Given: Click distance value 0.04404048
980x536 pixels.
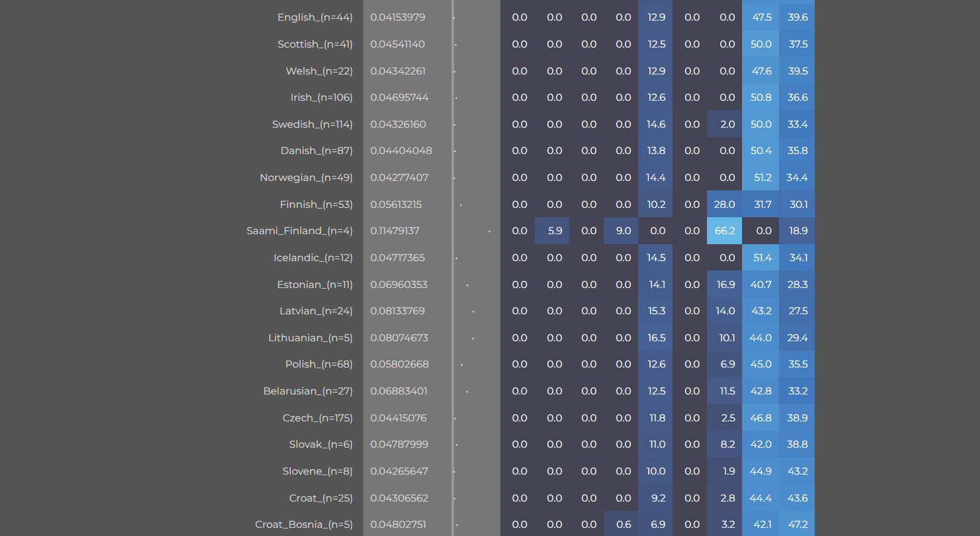Looking at the screenshot, I should [x=401, y=151].
